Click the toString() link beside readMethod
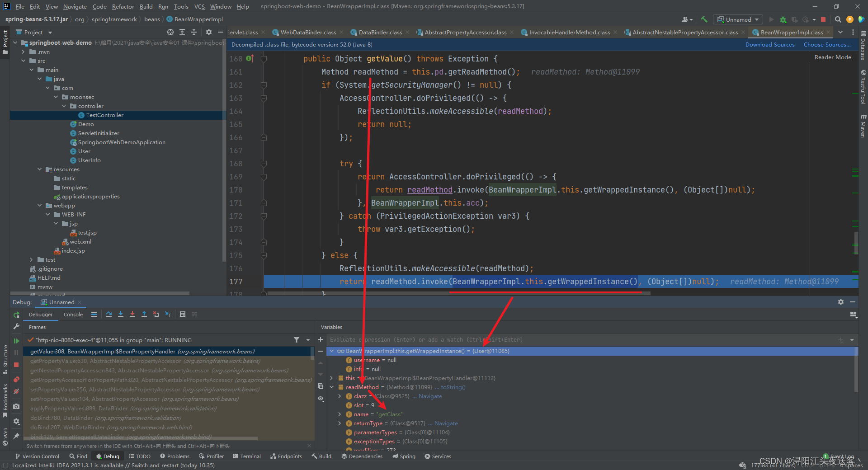Viewport: 868px width, 470px height. click(x=453, y=387)
